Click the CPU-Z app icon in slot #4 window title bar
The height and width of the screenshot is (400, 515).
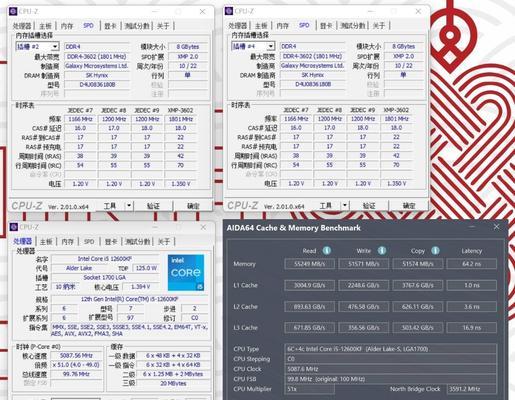pos(229,11)
